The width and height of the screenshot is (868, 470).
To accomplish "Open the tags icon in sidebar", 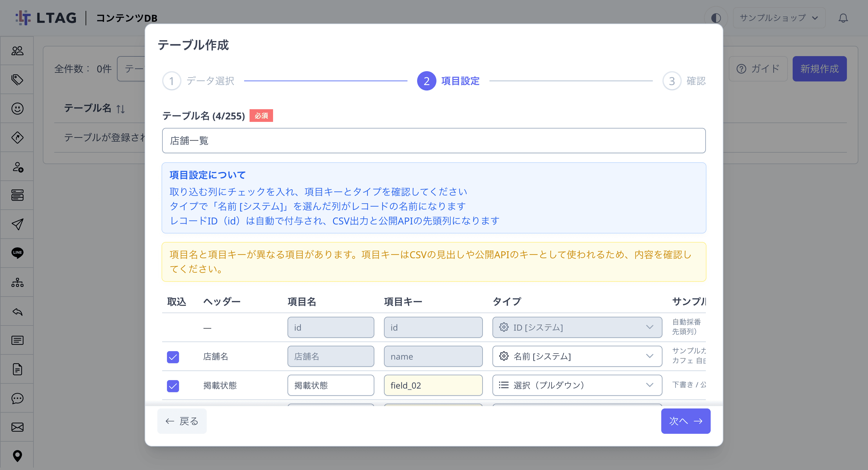I will tap(17, 80).
